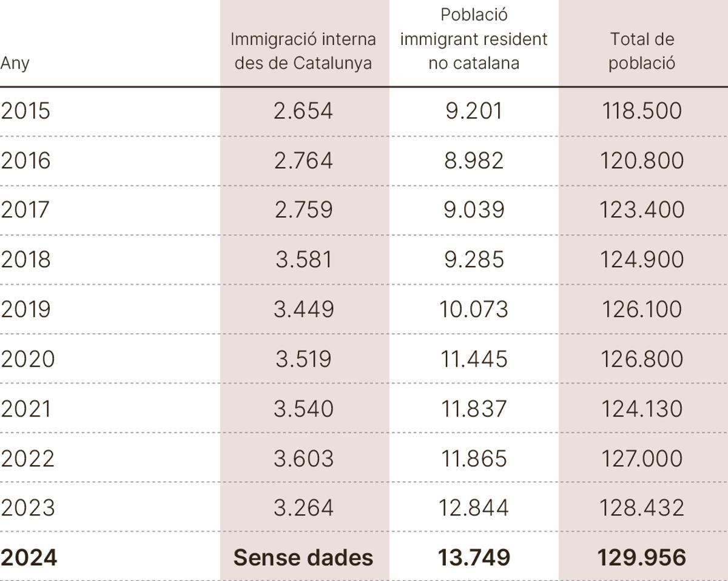Select the 2.654 internal immigration value
728x581 pixels.
tap(303, 111)
